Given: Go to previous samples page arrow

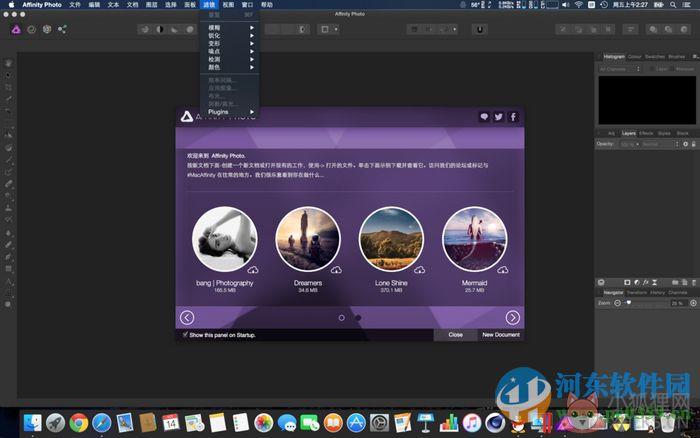Looking at the screenshot, I should 187,317.
